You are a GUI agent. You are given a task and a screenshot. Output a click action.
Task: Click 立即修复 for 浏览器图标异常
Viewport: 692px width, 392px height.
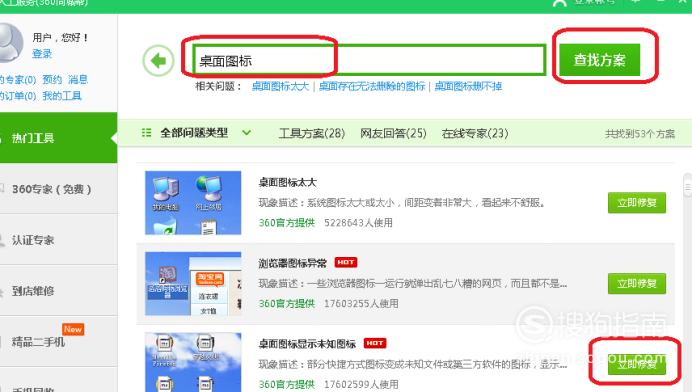(x=637, y=283)
